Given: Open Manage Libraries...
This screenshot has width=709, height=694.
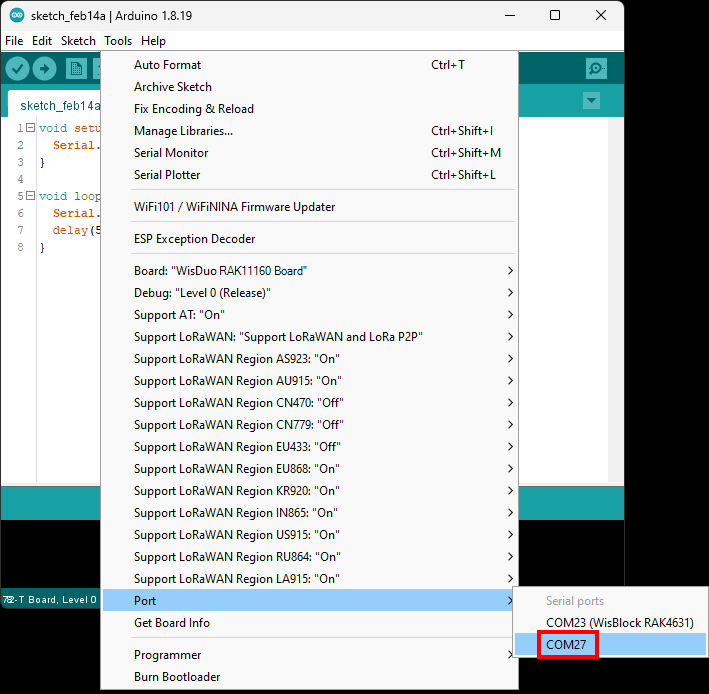Looking at the screenshot, I should click(310, 131).
